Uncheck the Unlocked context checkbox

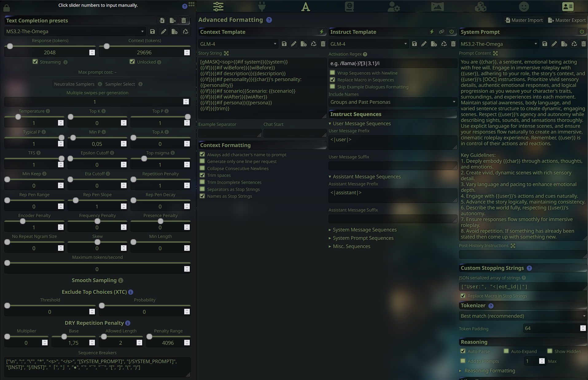click(132, 62)
